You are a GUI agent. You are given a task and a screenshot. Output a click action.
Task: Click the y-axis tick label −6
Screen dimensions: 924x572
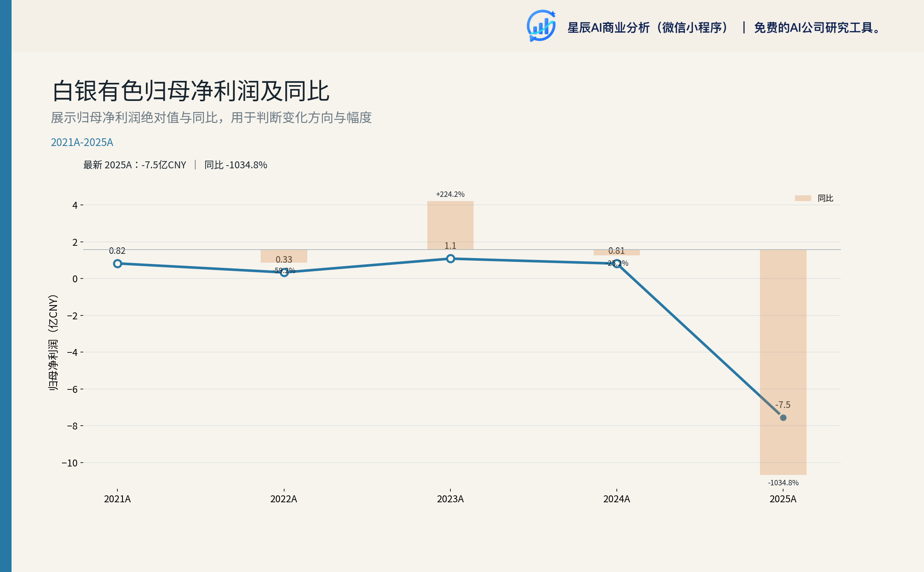click(x=72, y=389)
